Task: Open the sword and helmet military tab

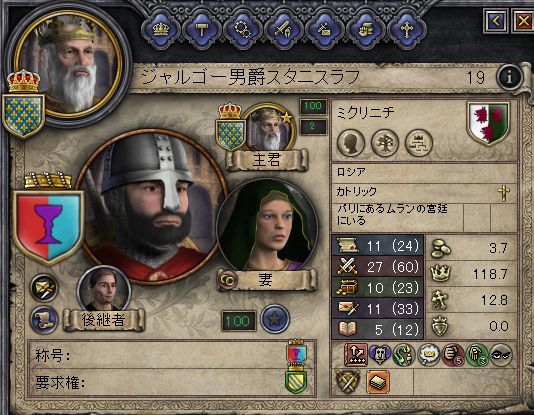Action: point(283,30)
